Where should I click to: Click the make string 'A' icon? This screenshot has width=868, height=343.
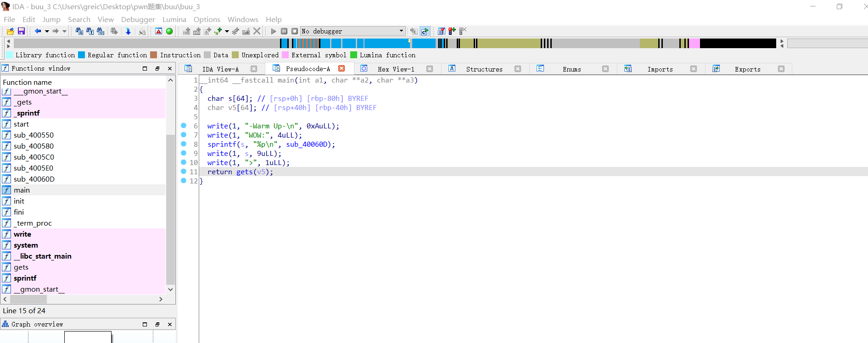(207, 31)
